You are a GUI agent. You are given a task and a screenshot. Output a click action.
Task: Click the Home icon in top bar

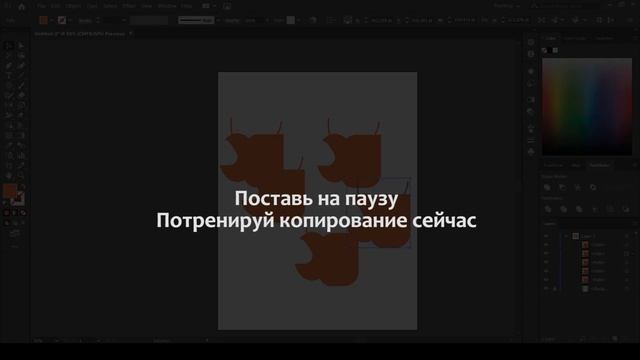22,6
